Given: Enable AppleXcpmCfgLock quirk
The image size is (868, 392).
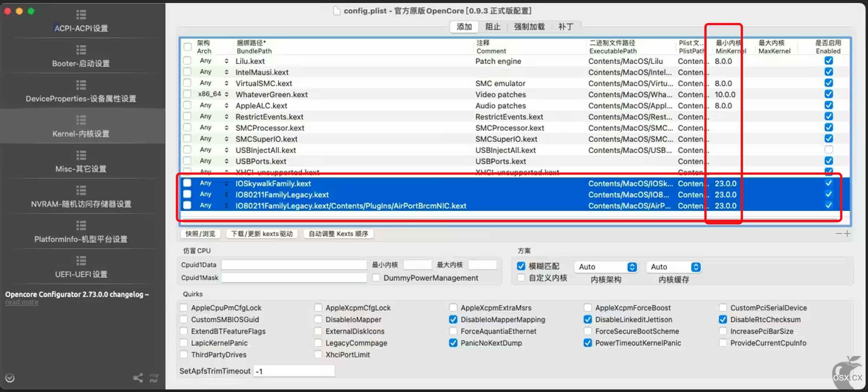Looking at the screenshot, I should point(318,308).
